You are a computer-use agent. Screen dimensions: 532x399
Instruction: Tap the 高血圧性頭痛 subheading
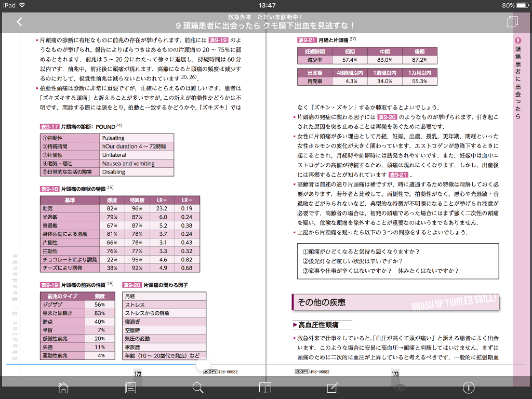pos(318,325)
